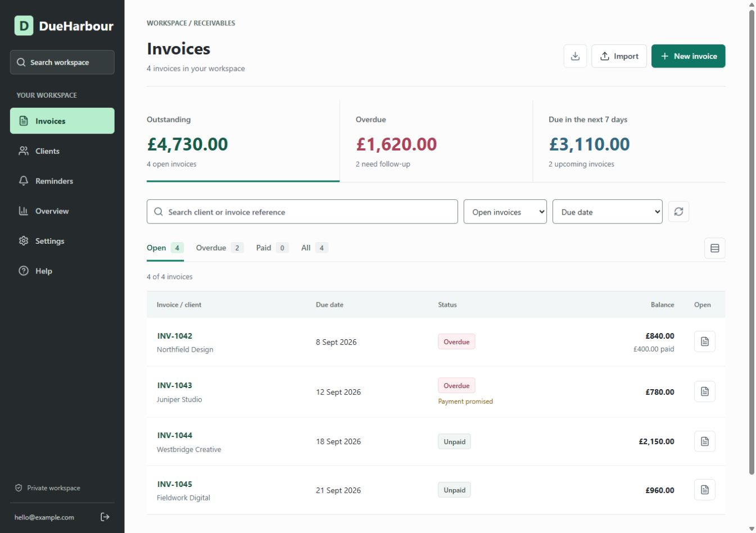The width and height of the screenshot is (756, 533).
Task: Open invoice INV-1045 document icon
Action: [704, 490]
